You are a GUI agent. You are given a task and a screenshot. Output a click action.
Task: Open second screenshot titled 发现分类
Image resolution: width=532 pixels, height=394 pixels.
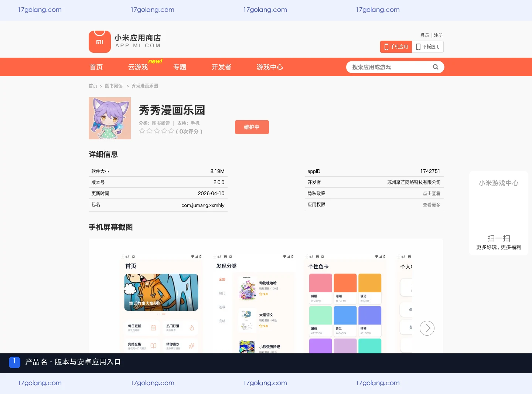coord(253,303)
